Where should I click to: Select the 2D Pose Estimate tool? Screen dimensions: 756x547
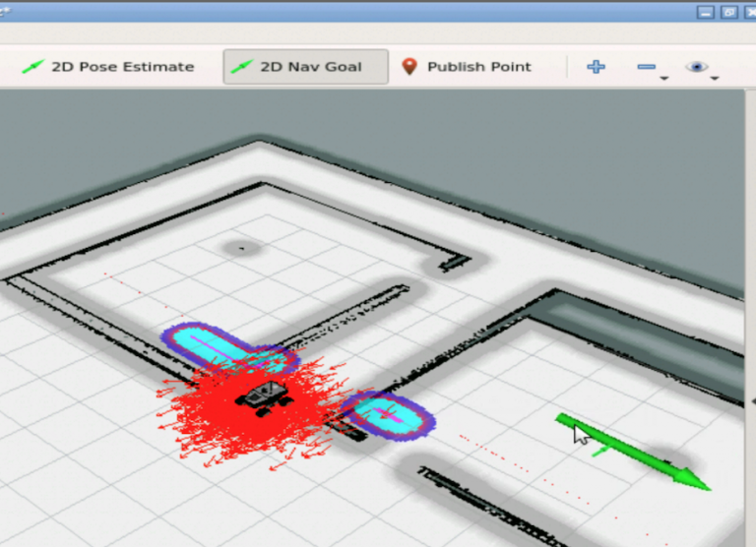[x=108, y=67]
